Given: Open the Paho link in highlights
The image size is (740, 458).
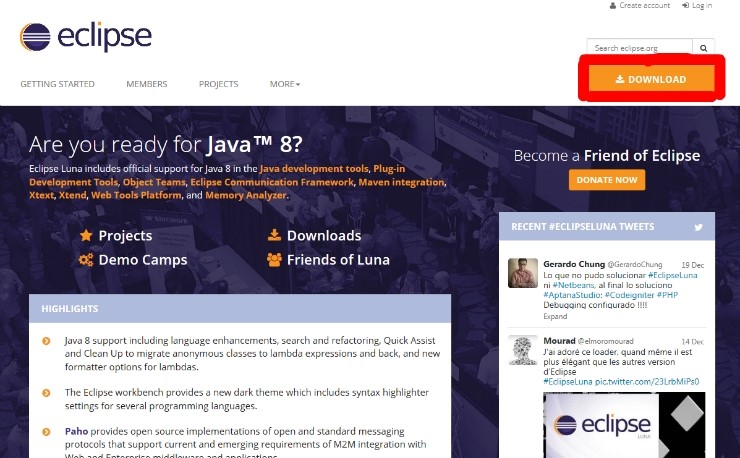Looking at the screenshot, I should point(76,431).
